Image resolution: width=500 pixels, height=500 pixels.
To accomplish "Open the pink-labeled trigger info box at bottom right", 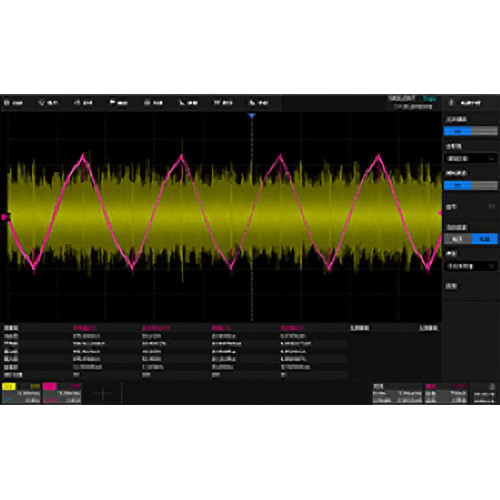I will click(x=446, y=393).
